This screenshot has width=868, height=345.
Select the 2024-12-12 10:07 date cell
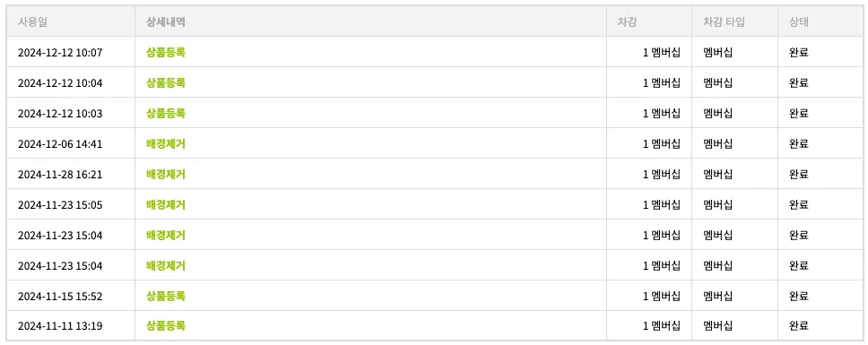tap(60, 53)
